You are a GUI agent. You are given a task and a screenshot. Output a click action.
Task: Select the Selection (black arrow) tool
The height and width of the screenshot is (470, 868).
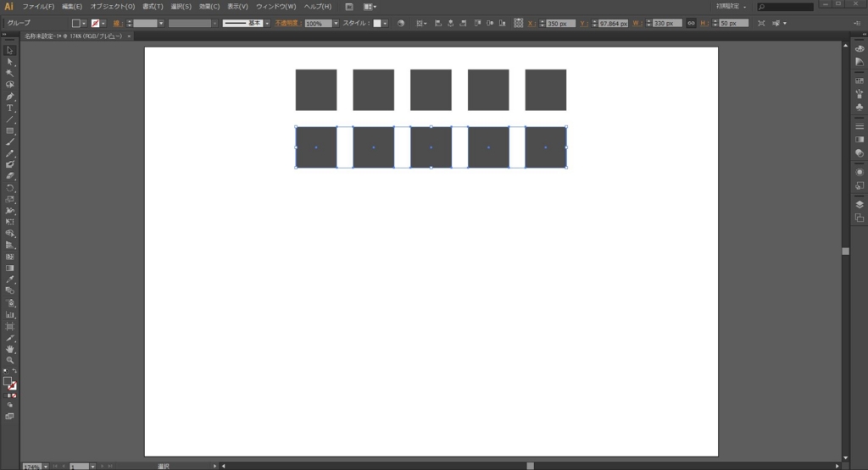click(x=9, y=50)
